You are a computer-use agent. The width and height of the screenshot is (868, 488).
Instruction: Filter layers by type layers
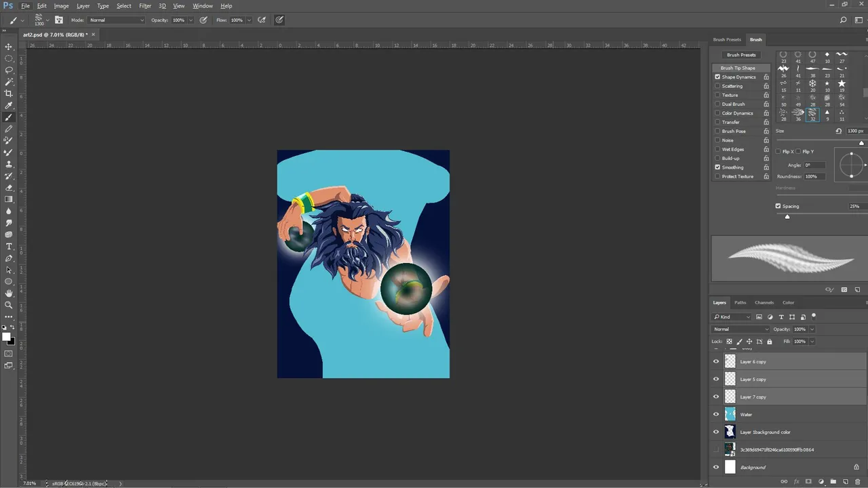(781, 317)
